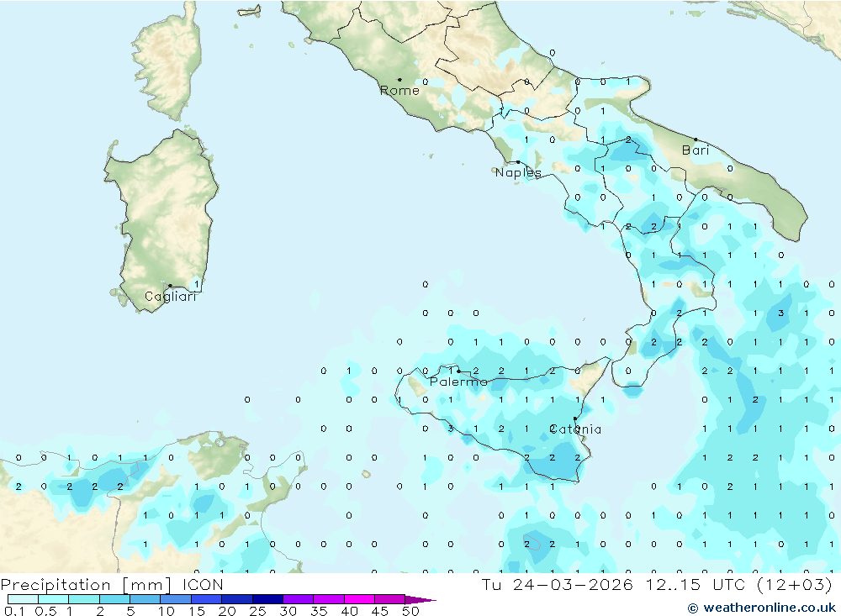The image size is (841, 616).
Task: Select the legend value 25
Action: point(258,611)
